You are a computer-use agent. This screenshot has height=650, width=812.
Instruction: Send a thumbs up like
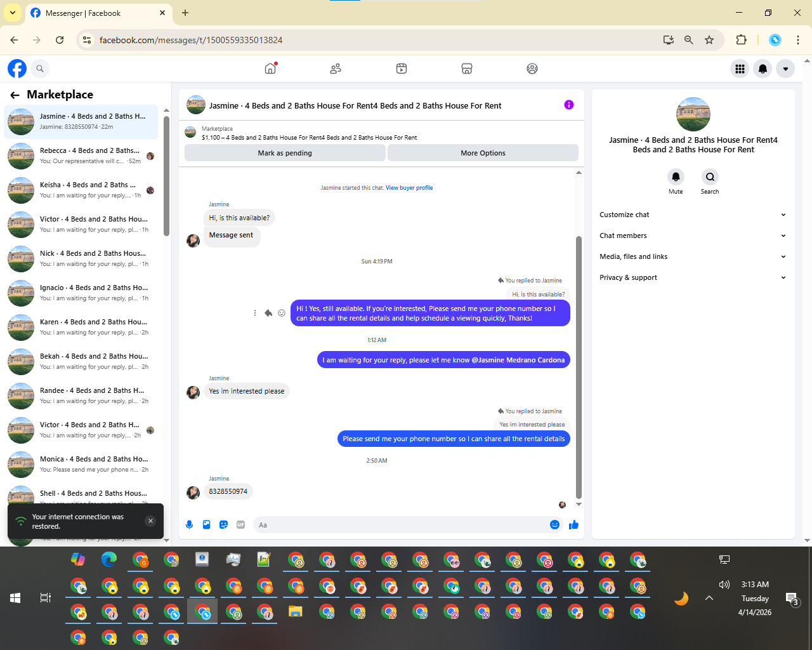(573, 524)
